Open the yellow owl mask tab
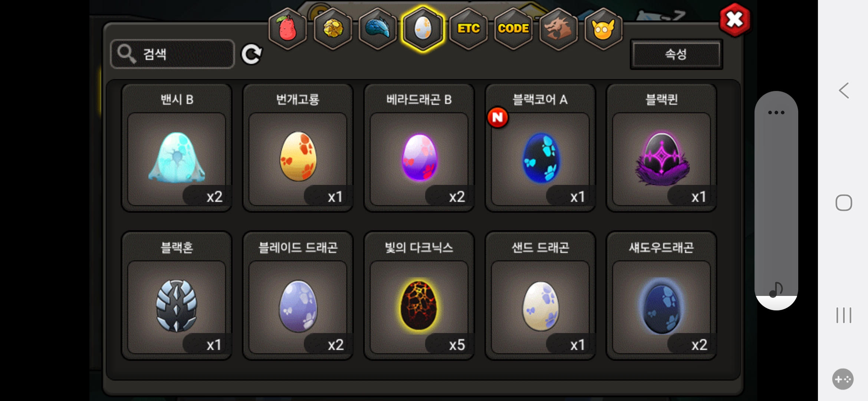Image resolution: width=868 pixels, height=401 pixels. point(604,29)
